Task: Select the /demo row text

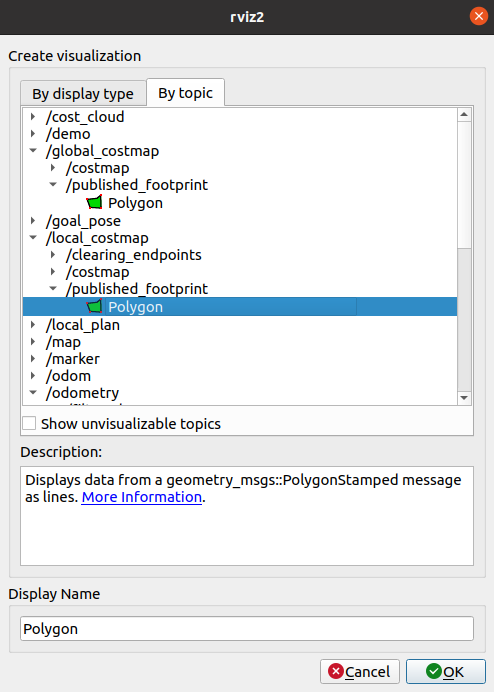Action: tap(68, 134)
